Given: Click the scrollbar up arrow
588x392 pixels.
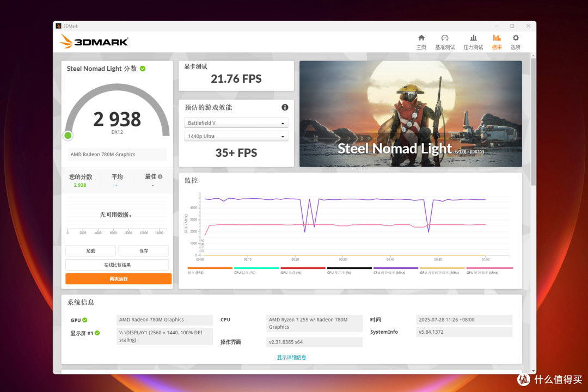Looking at the screenshot, I should click(x=533, y=56).
